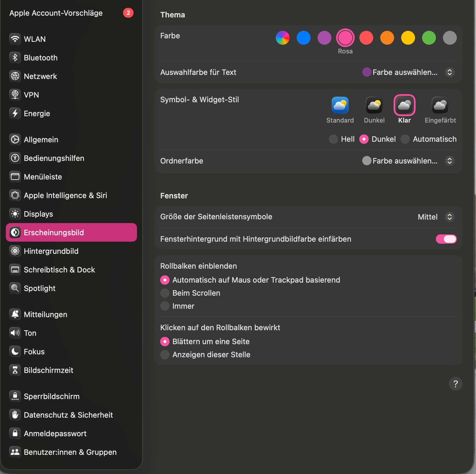Screen dimensions: 476x474
Task: Select Anzeigen dieser Stelle option
Action: tap(165, 355)
